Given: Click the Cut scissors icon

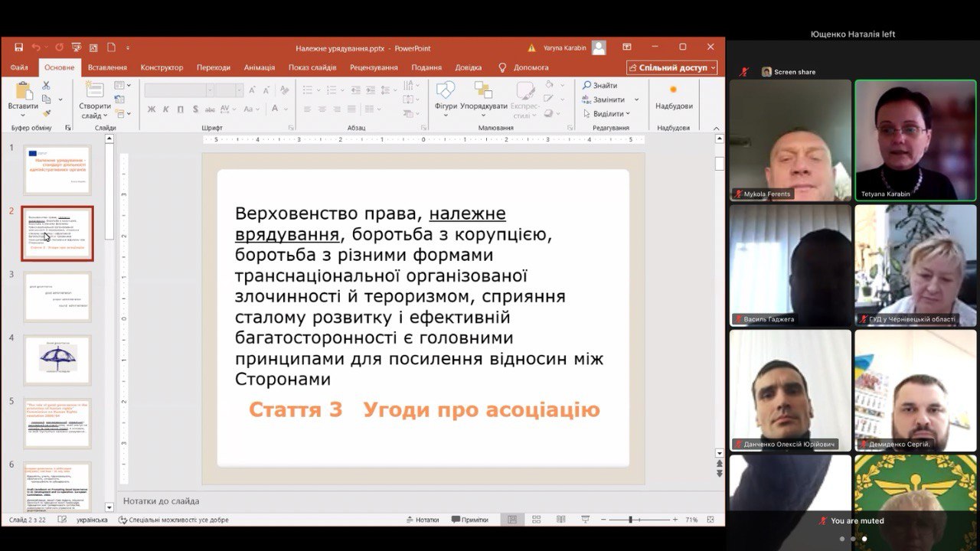Looking at the screenshot, I should (47, 85).
